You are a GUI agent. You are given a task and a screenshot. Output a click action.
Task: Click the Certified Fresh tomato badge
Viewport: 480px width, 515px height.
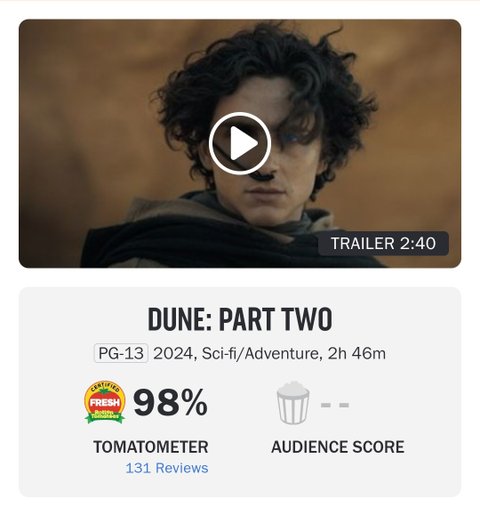click(105, 402)
